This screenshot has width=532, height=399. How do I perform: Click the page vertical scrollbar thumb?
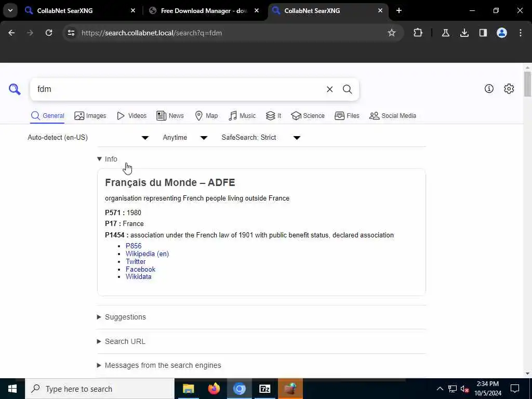(x=527, y=84)
